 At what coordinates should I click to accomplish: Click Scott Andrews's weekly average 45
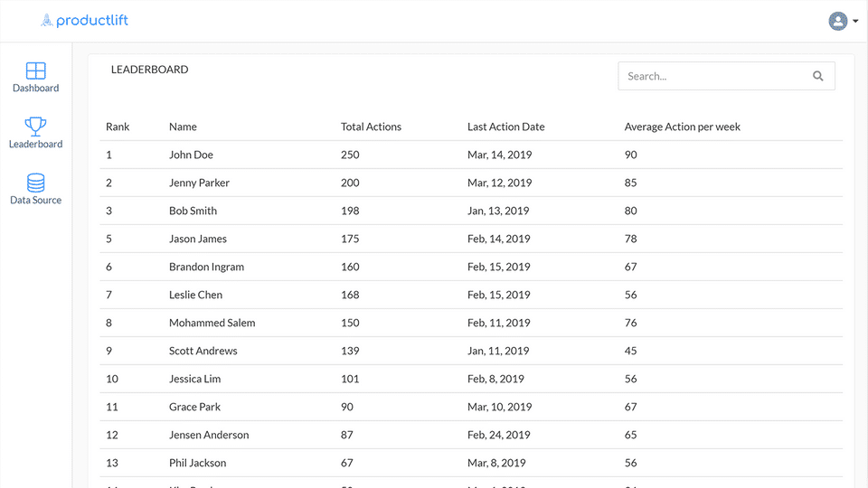[630, 351]
